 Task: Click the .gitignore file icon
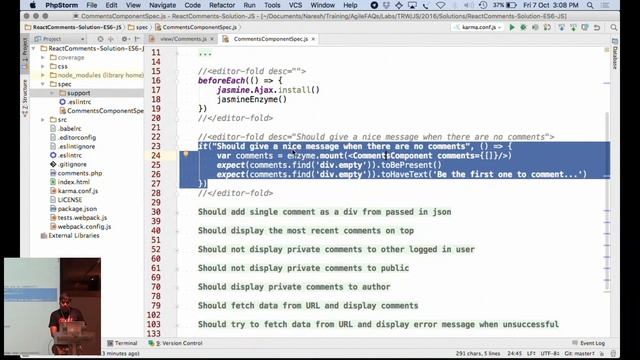click(53, 164)
